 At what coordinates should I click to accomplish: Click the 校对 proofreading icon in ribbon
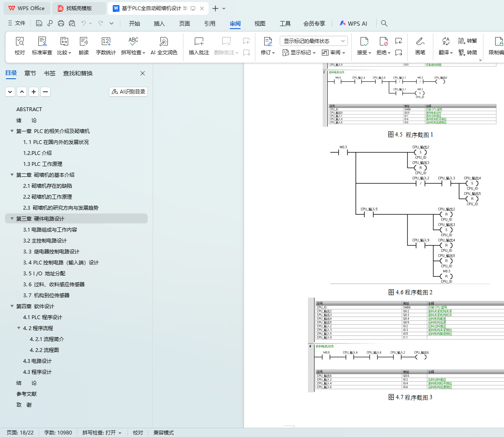click(x=20, y=46)
